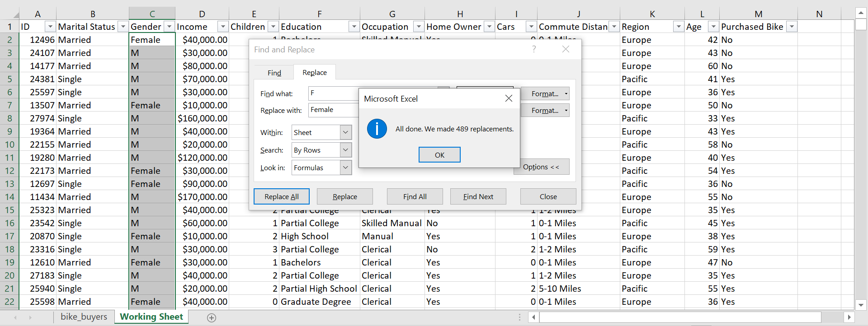Click the $160,000.00 income cell
This screenshot has height=326, width=868.
pyautogui.click(x=202, y=118)
